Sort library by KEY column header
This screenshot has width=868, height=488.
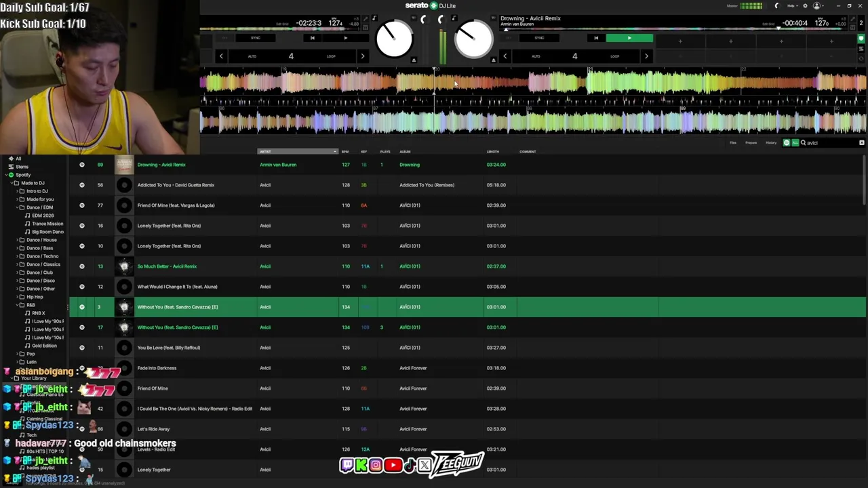(x=364, y=152)
